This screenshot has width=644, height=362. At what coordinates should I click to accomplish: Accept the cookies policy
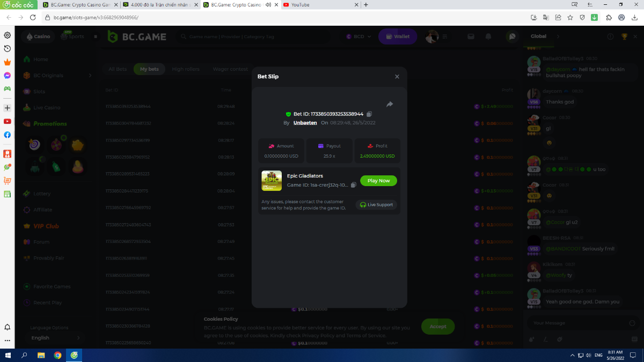coord(438,326)
